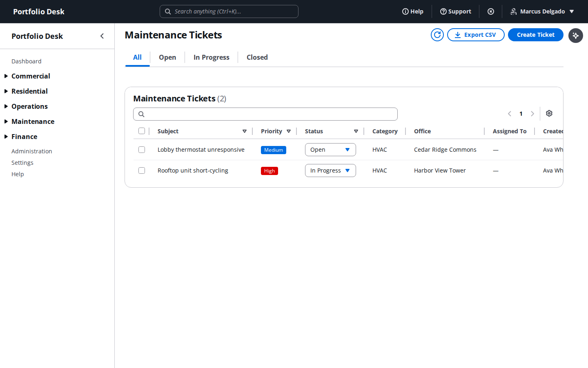Screen dimensions: 588x368
Task: Switch to the In Progress tab
Action: (x=212, y=57)
